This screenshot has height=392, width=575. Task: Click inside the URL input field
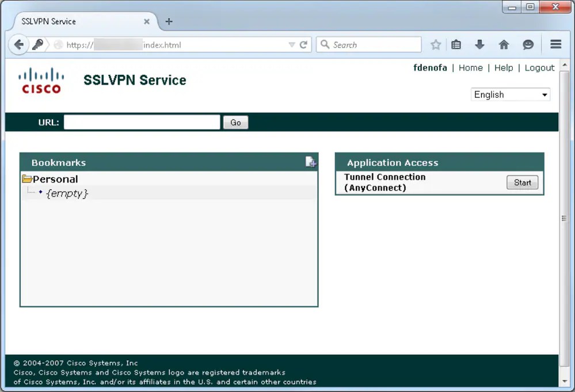pos(142,122)
